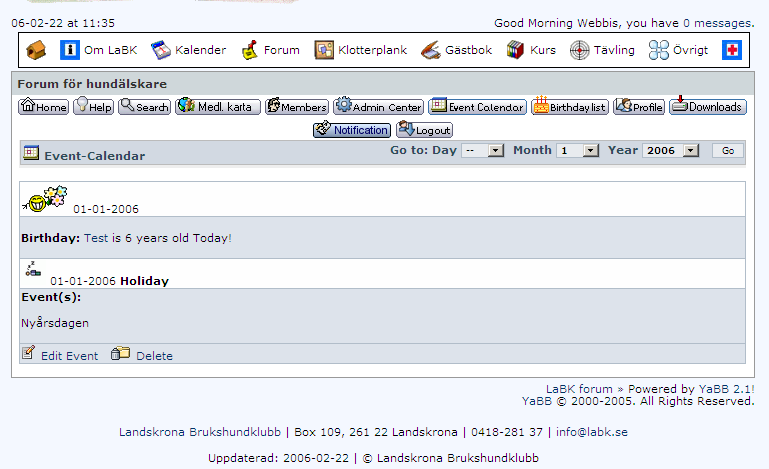The image size is (769, 469).
Task: Click the Övrigt four-circles icon
Action: [658, 50]
